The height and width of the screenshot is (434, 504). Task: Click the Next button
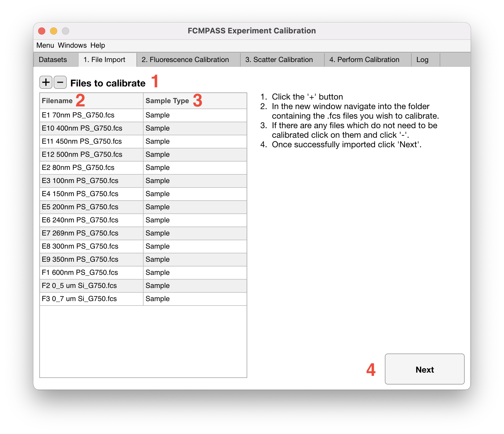425,369
